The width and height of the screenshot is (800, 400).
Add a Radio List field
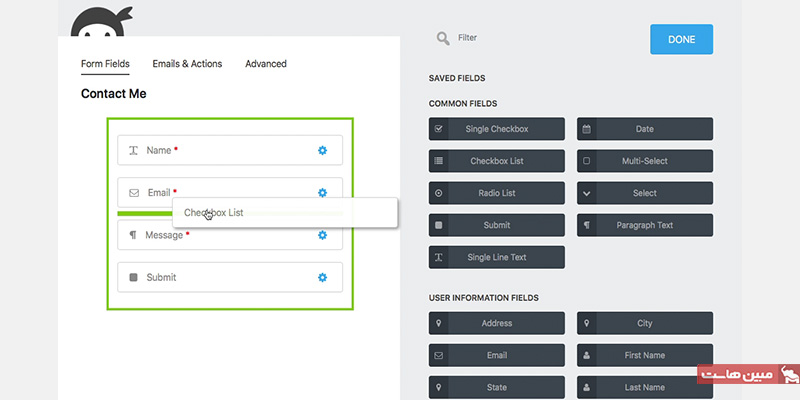496,193
